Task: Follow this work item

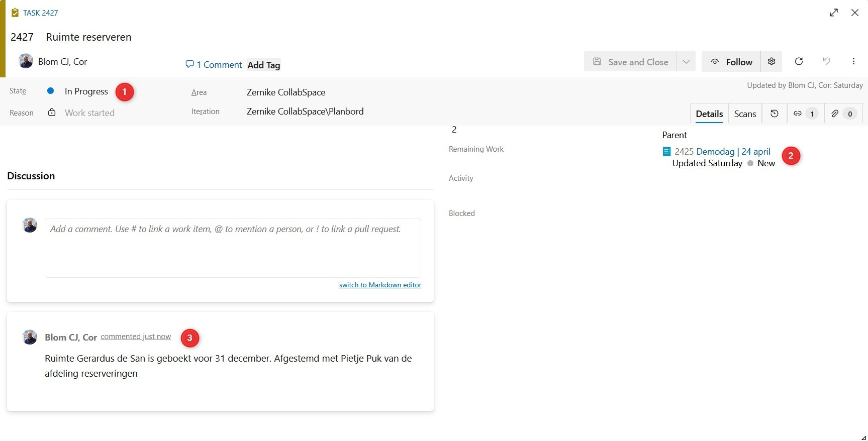Action: pos(731,62)
